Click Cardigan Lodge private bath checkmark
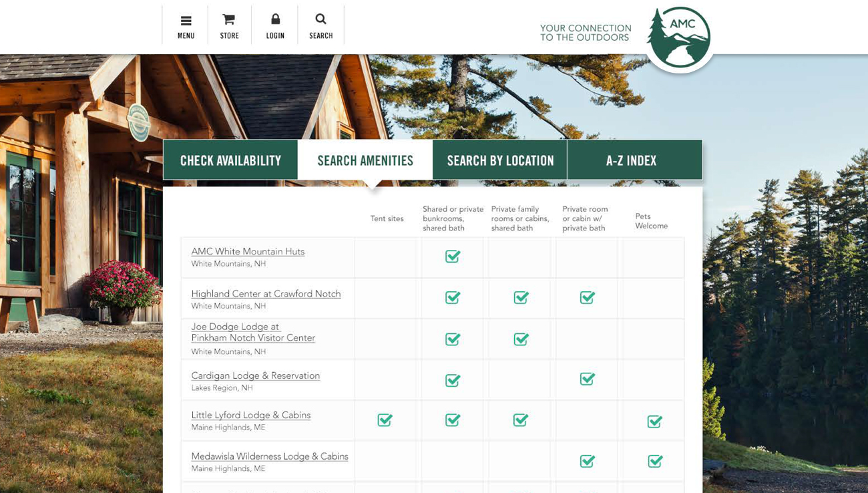 (x=587, y=379)
